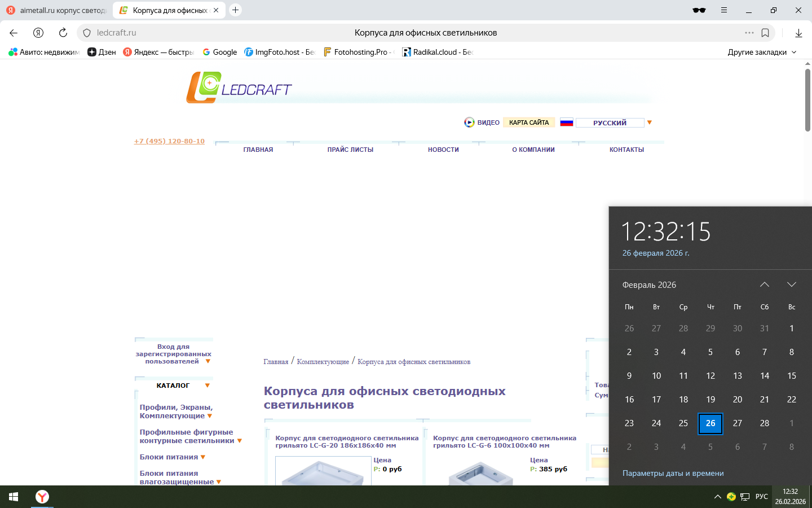812x508 pixels.
Task: Launch Yandex Browser from the taskbar
Action: click(x=42, y=497)
